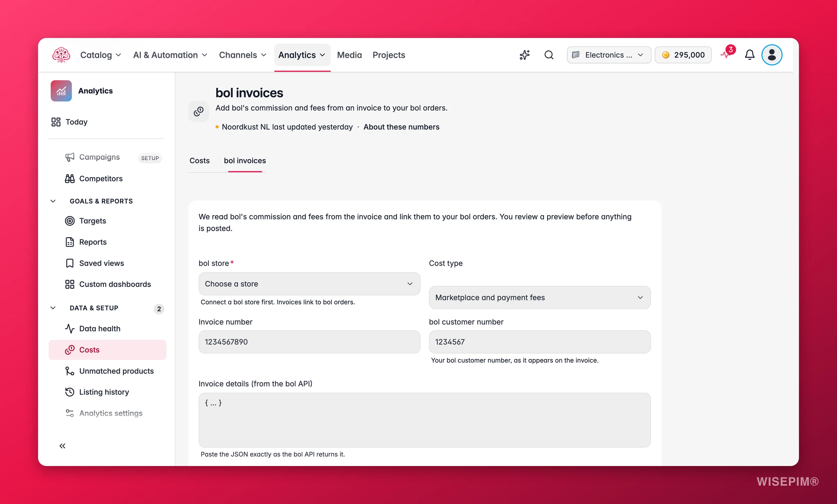Open the AI & Automation menu

coord(170,55)
